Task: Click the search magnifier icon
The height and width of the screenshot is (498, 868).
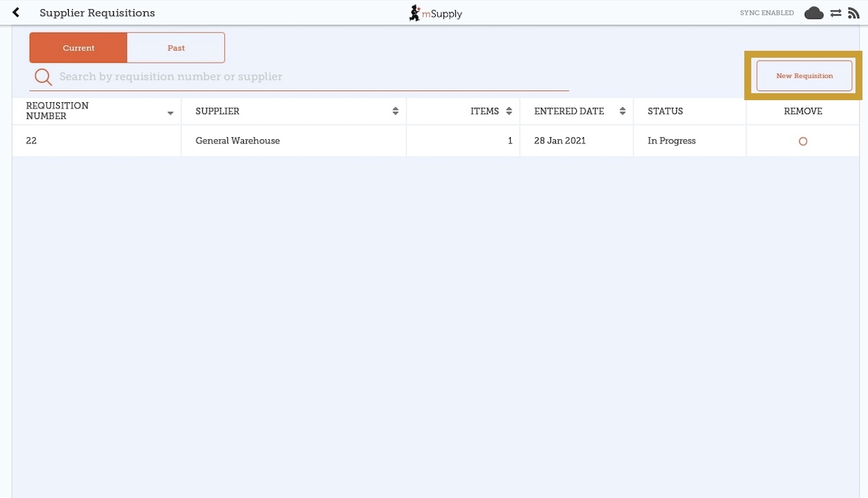Action: point(43,77)
